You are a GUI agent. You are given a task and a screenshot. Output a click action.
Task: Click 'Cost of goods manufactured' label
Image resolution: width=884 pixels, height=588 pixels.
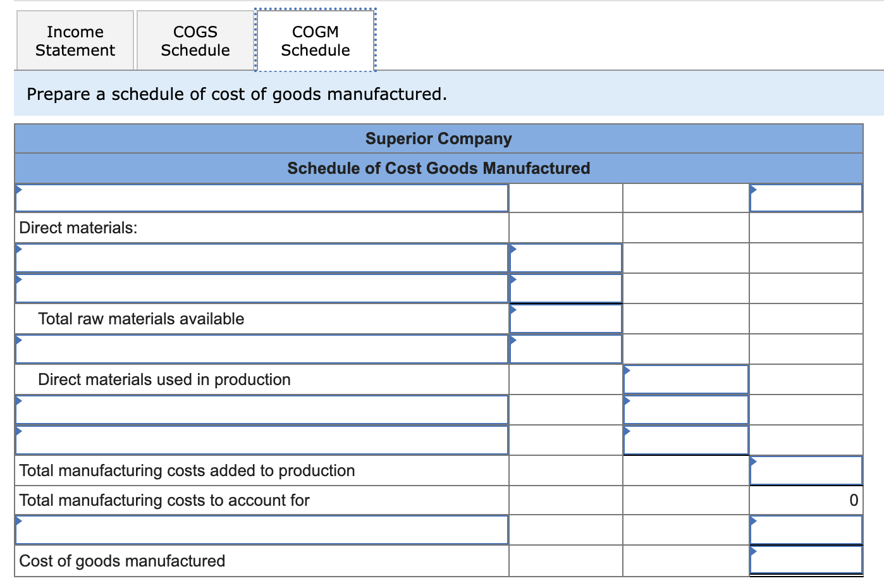(x=122, y=561)
